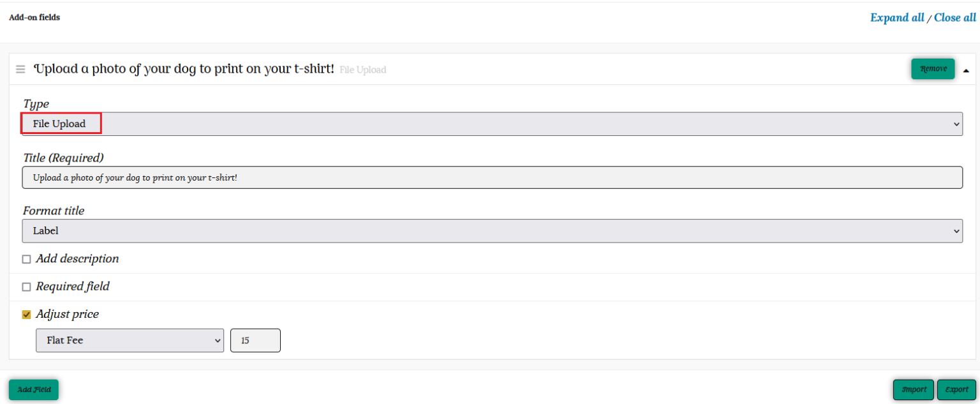Open the Type dropdown showing File Upload
The height and width of the screenshot is (404, 980).
(492, 124)
